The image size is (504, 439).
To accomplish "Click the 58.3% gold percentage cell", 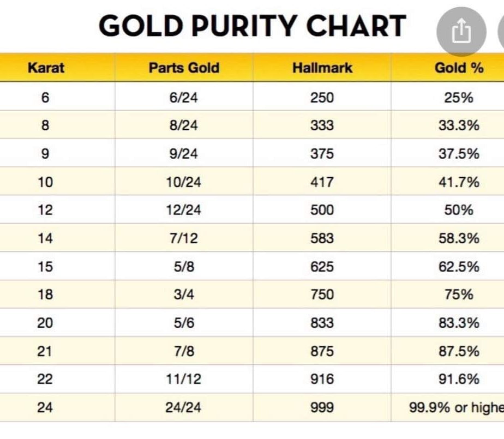I will pos(459,238).
